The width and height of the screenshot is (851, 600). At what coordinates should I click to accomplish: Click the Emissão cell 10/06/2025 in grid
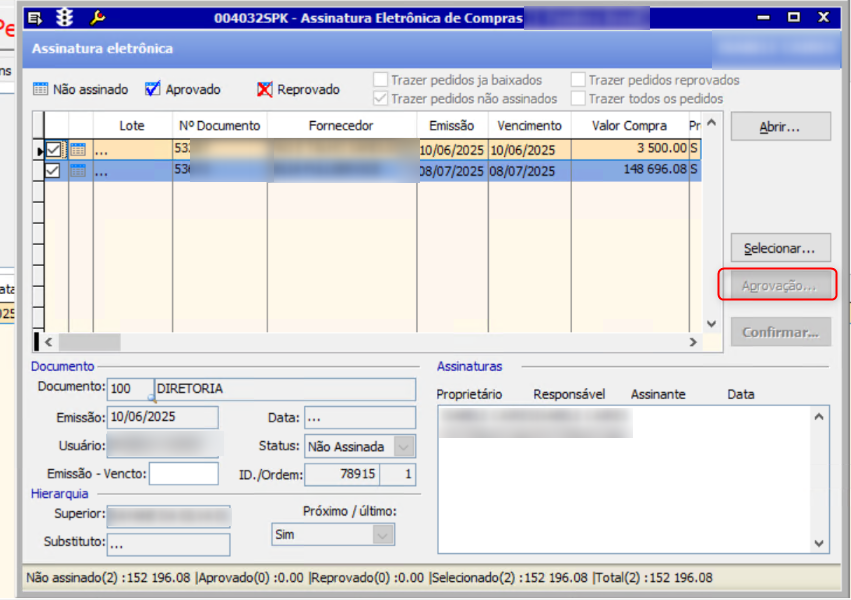pos(453,149)
